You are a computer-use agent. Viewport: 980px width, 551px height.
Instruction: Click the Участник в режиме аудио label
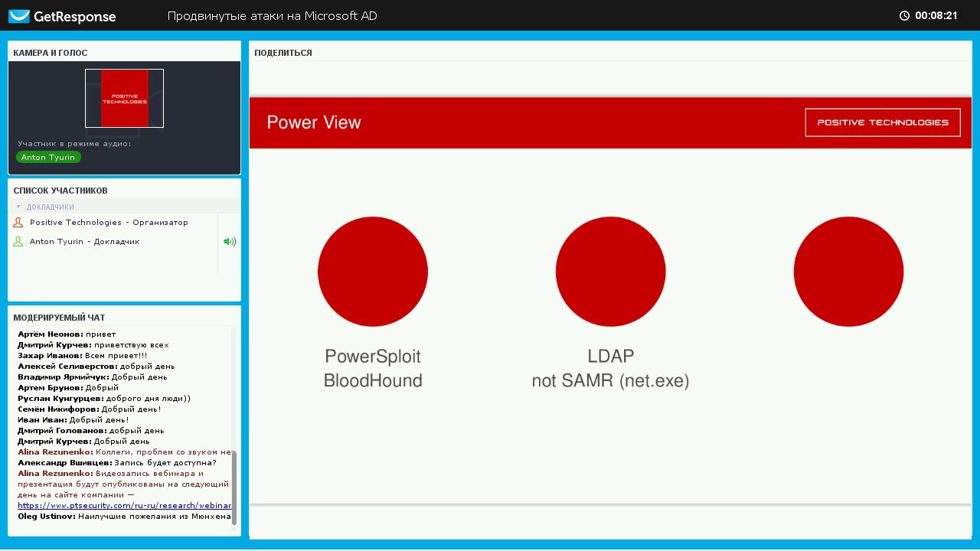click(x=74, y=144)
